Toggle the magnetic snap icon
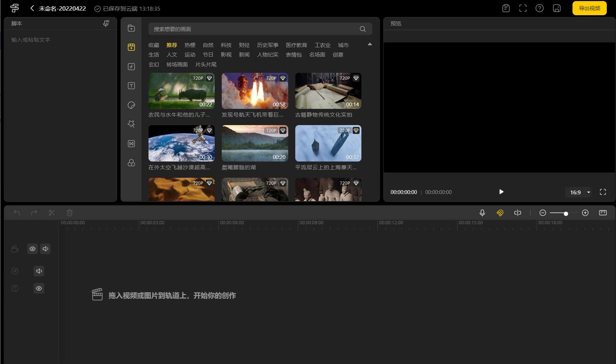Image resolution: width=616 pixels, height=364 pixels. [500, 212]
